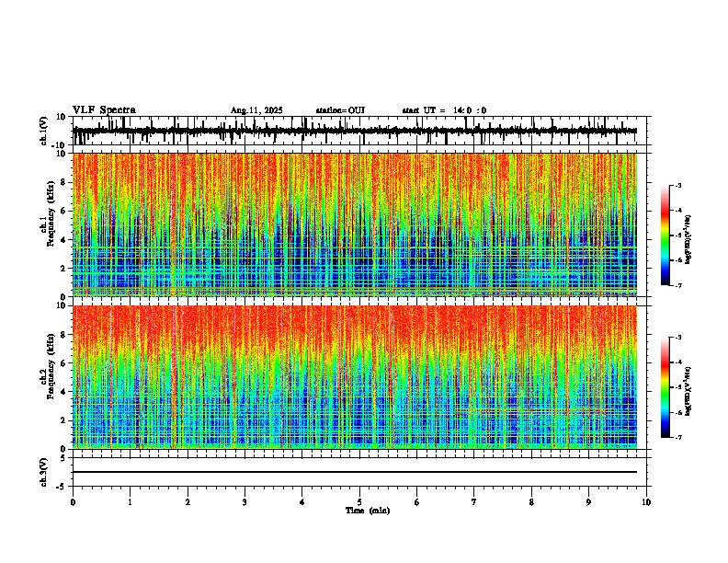Select the "8" tick on ch.1 frequency axis
This screenshot has width=728, height=563.
(x=63, y=182)
